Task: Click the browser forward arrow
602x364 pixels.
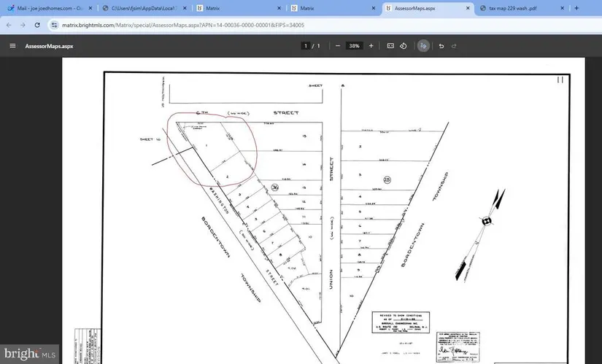Action: point(23,25)
